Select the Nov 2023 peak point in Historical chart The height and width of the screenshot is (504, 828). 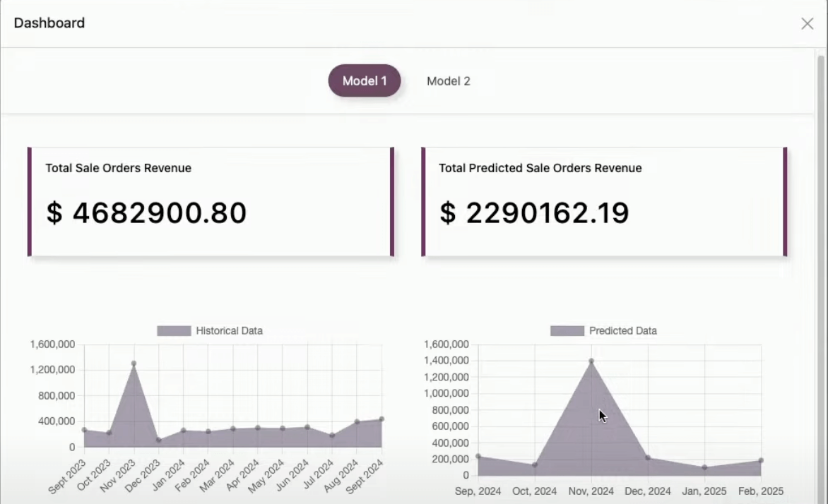coord(134,364)
